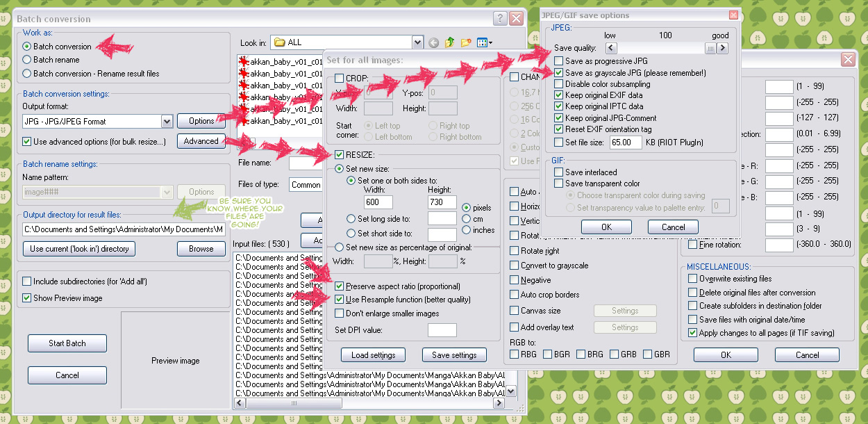Screen dimensions: 868x424
Task: Toggle Save as grayscale JPG checkbox
Action: (x=558, y=73)
